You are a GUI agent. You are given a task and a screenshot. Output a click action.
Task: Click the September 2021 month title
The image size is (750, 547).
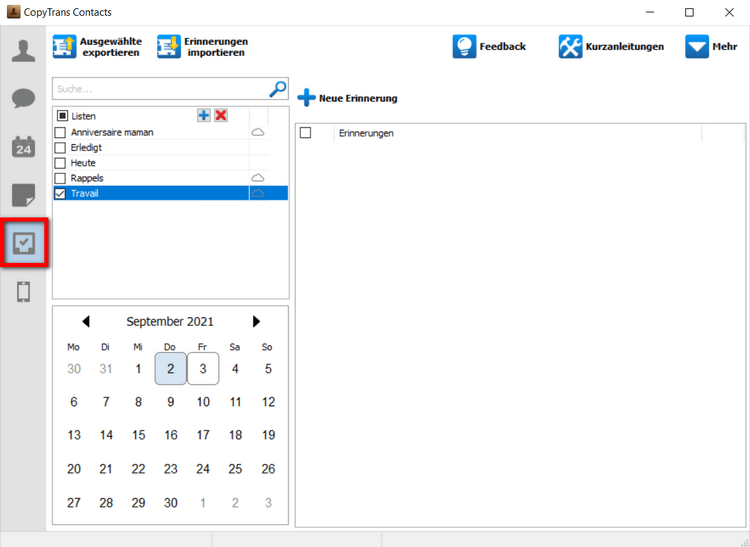pos(170,321)
